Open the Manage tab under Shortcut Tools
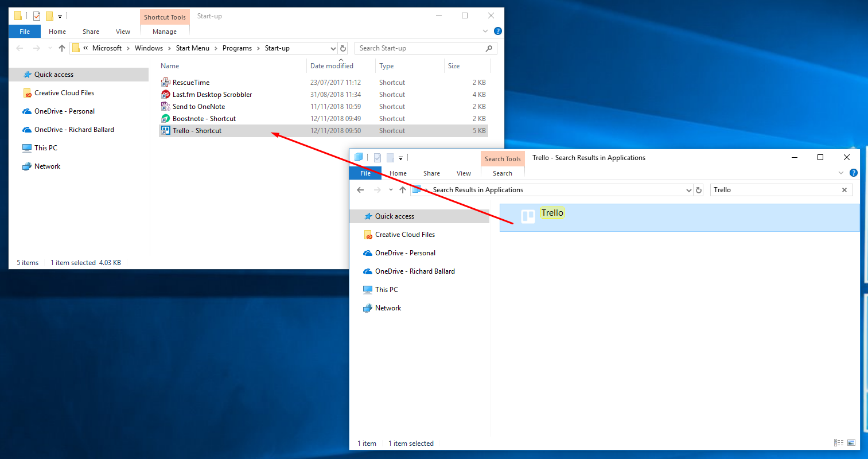The height and width of the screenshot is (459, 868). [165, 32]
